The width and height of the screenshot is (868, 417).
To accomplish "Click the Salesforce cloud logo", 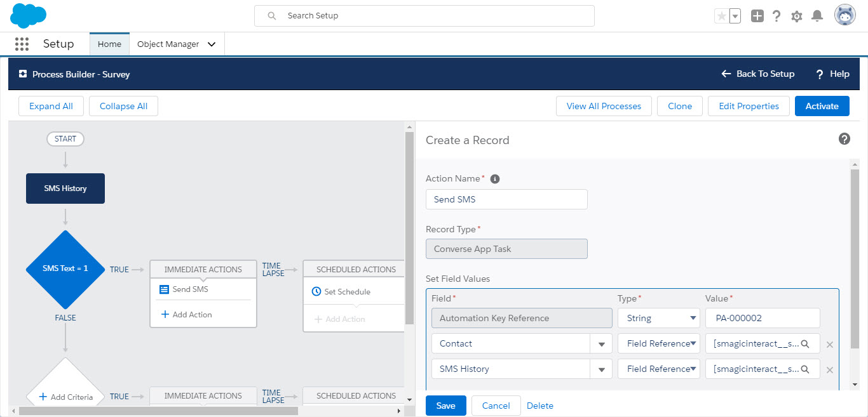I will (x=29, y=16).
